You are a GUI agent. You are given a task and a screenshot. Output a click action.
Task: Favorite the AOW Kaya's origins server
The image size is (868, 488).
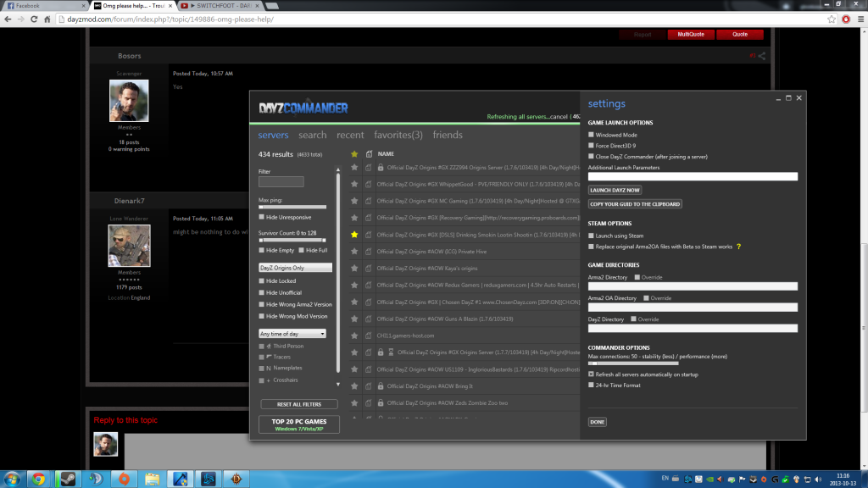click(354, 268)
